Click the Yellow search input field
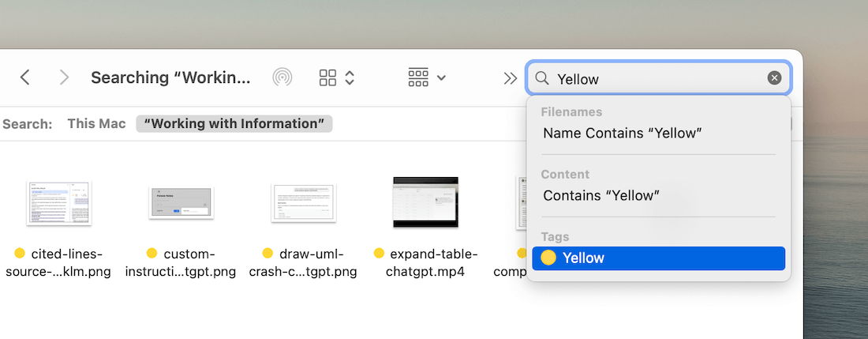Image resolution: width=868 pixels, height=339 pixels. (655, 78)
